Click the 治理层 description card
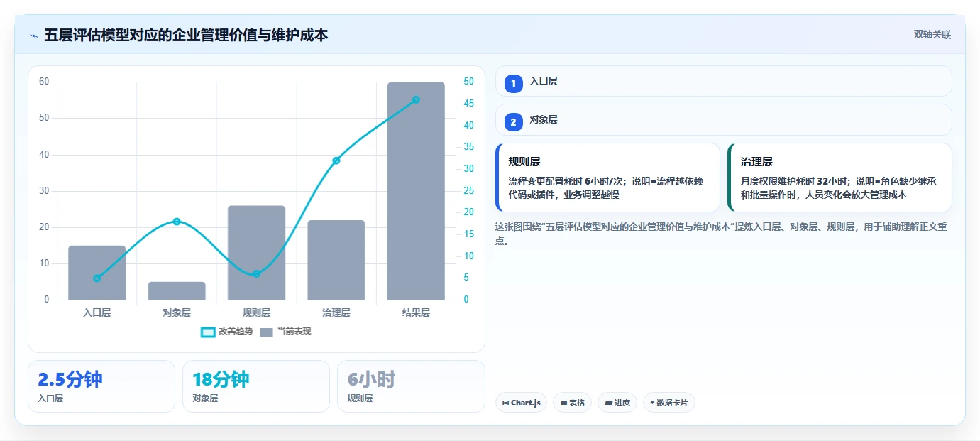980x441 pixels. 839,178
